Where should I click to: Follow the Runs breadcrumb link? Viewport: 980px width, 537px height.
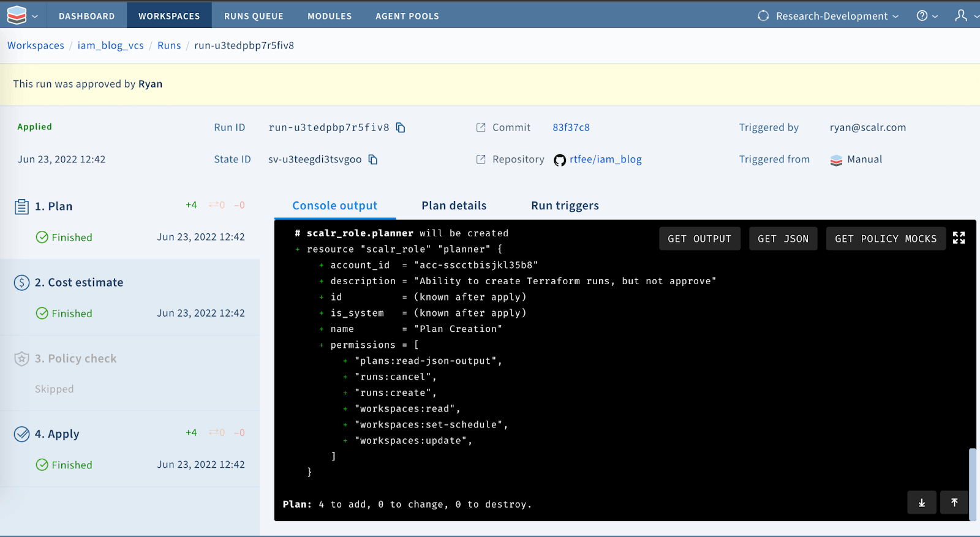[x=169, y=45]
